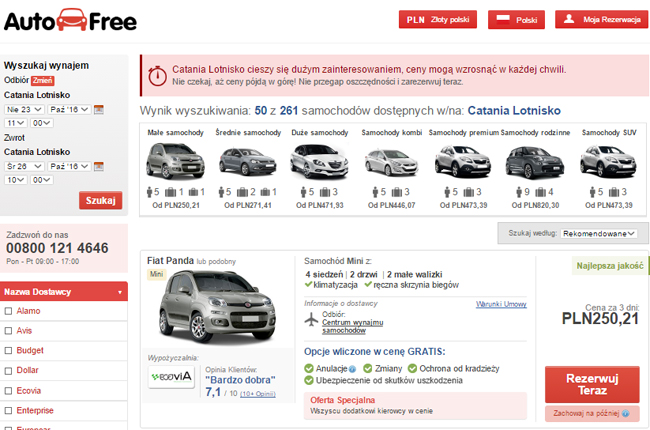This screenshot has width=650, height=430.
Task: Select the Samochody SUV category
Action: click(x=609, y=168)
